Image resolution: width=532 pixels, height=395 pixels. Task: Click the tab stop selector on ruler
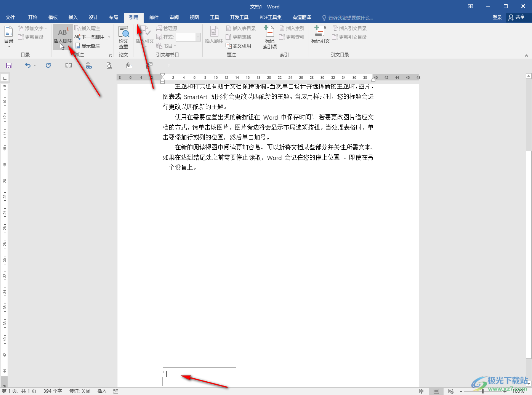point(5,78)
